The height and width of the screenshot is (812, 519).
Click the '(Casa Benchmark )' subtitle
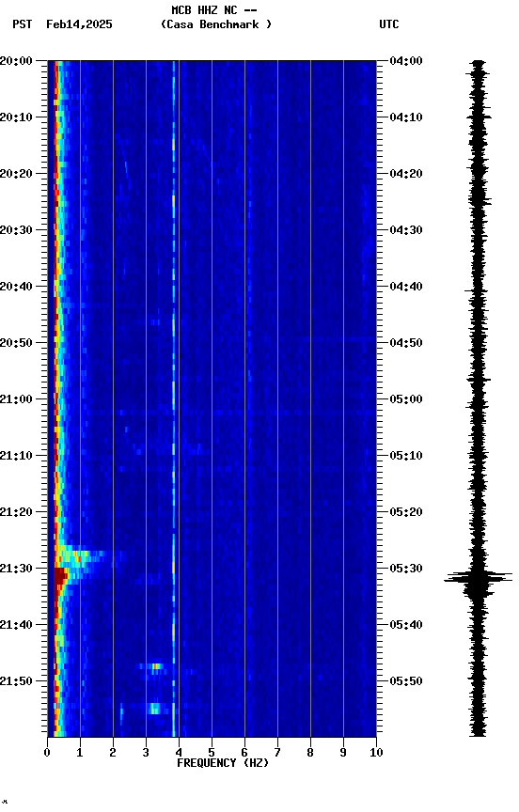coord(215,24)
